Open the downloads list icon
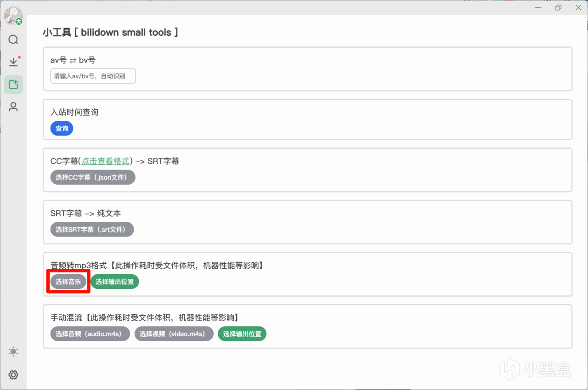 pyautogui.click(x=13, y=62)
